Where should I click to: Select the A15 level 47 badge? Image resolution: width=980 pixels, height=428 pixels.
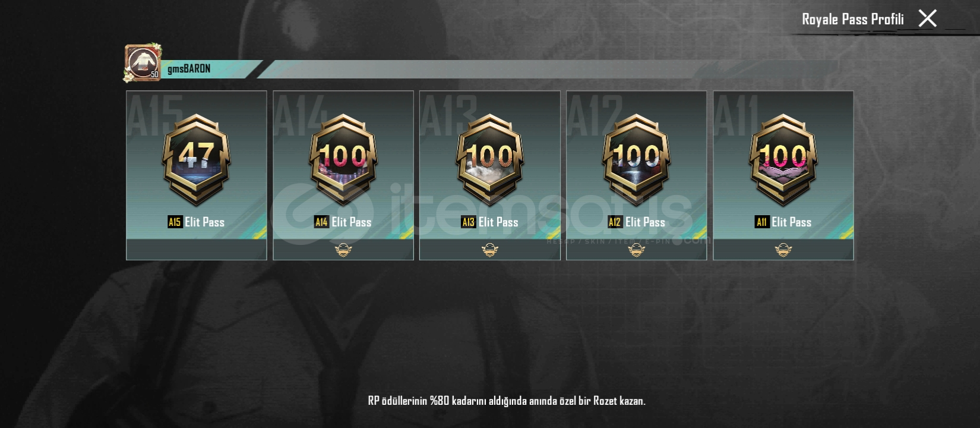coord(197,160)
